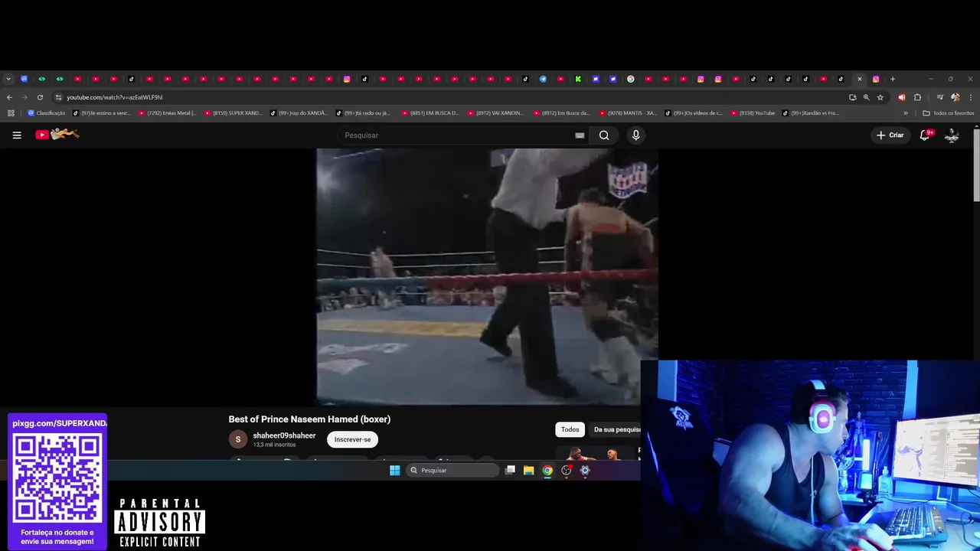
Task: Click the red speaker extension icon
Action: coord(901,97)
